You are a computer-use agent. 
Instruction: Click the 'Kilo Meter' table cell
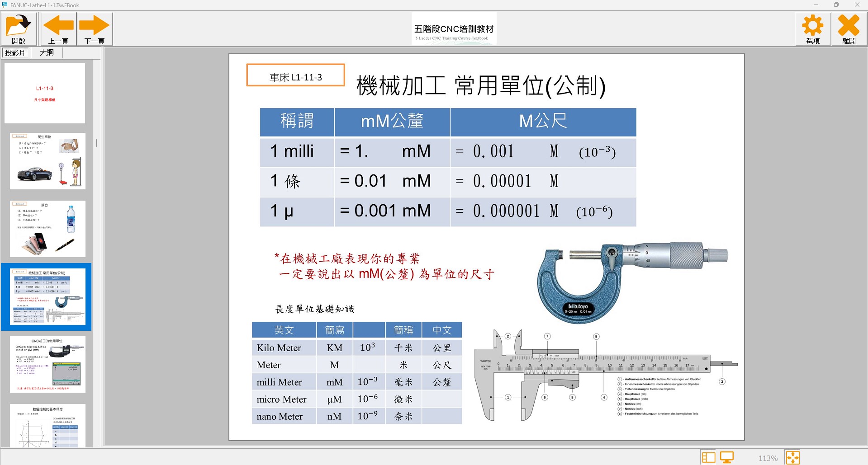(x=284, y=348)
